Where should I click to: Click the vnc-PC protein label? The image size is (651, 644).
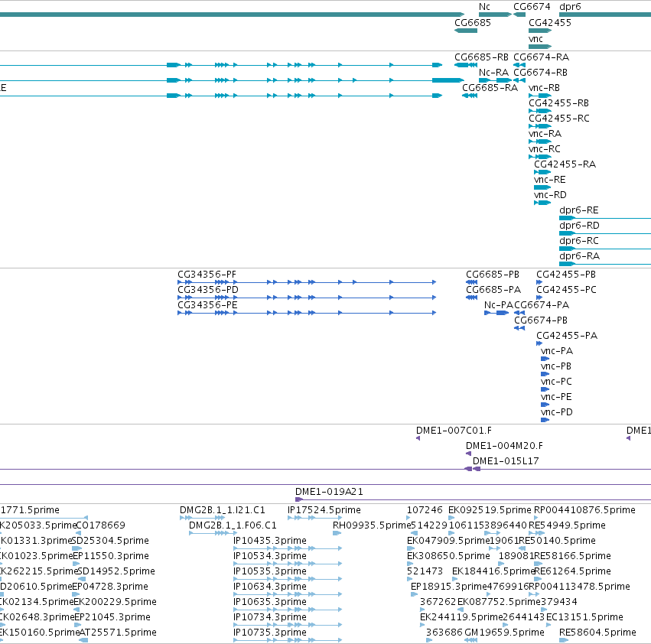click(x=556, y=382)
